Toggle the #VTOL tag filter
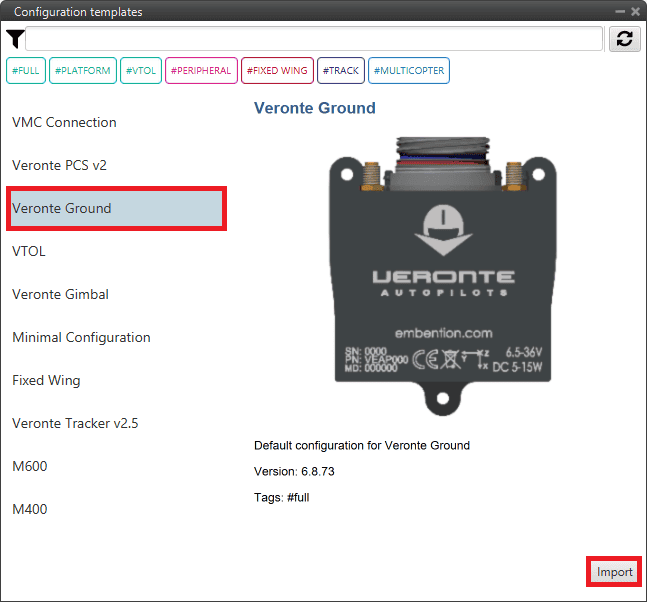647x602 pixels. pyautogui.click(x=141, y=71)
